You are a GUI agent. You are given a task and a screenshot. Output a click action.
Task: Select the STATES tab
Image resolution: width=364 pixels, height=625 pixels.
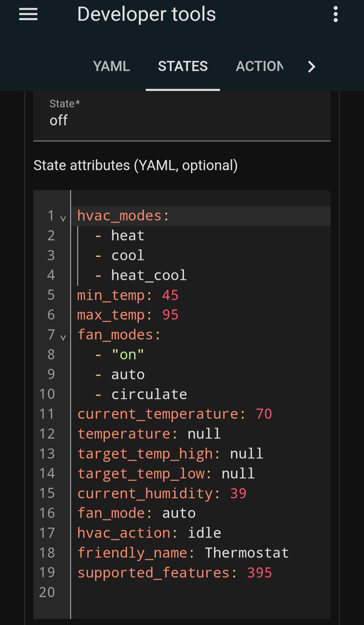coord(183,66)
